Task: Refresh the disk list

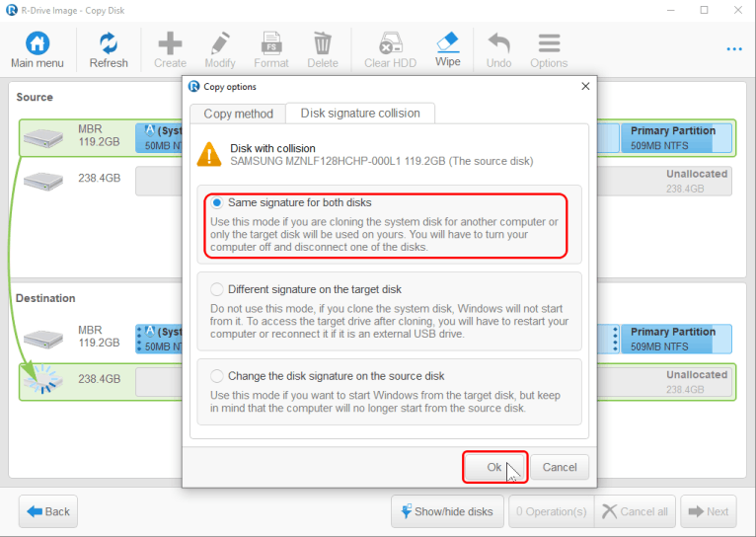Action: [x=109, y=49]
